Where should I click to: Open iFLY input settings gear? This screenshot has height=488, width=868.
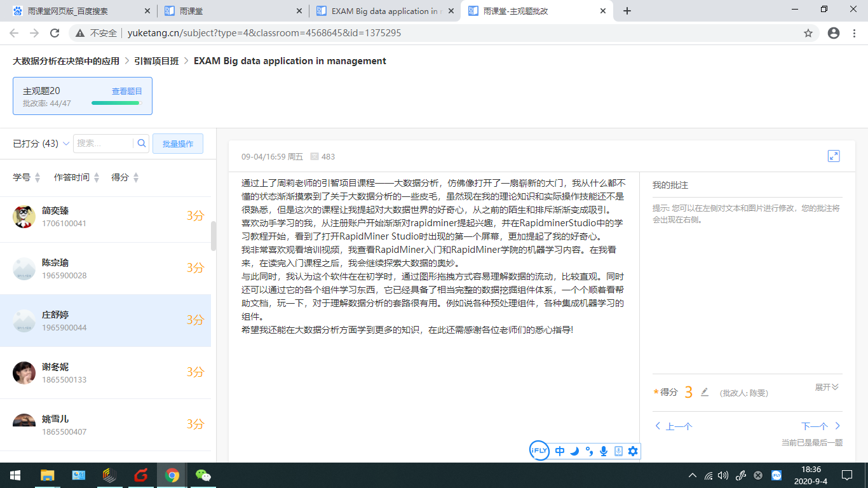632,451
